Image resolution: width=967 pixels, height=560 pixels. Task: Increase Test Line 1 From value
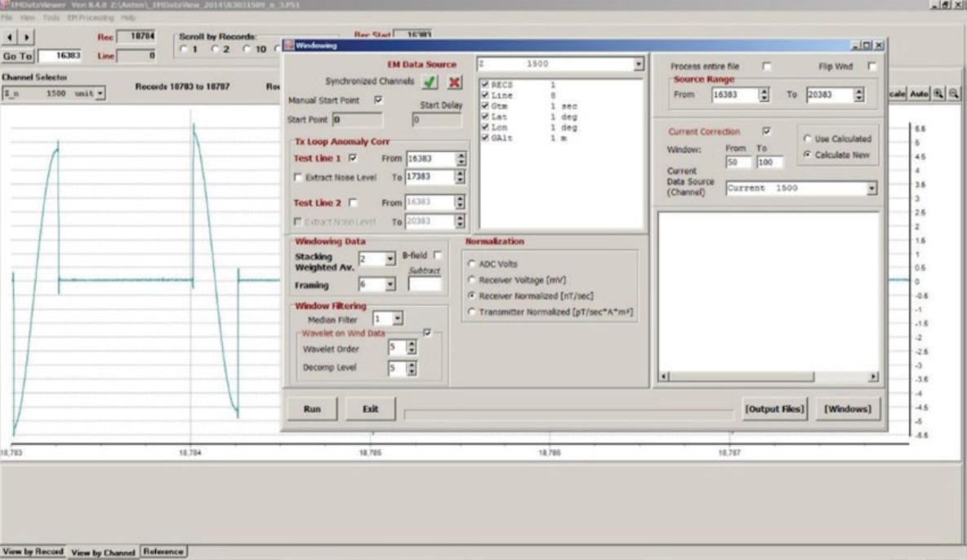[461, 155]
